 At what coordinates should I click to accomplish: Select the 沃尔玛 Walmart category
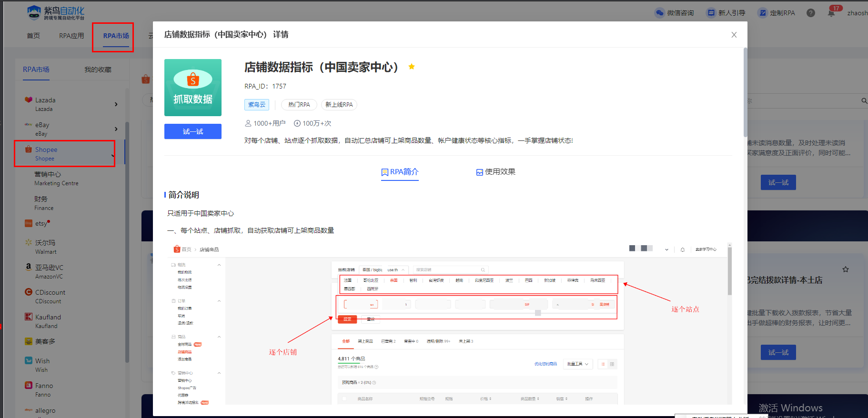[46, 247]
